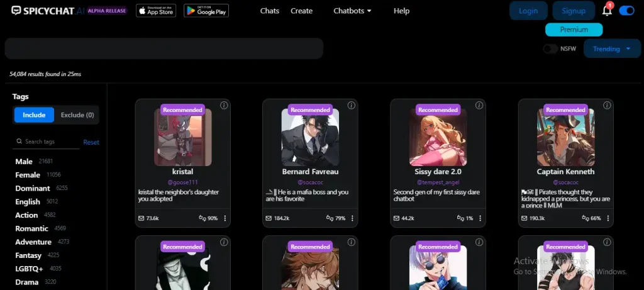644x290 pixels.
Task: Open more options on Bernard Favreau card
Action: (352, 218)
